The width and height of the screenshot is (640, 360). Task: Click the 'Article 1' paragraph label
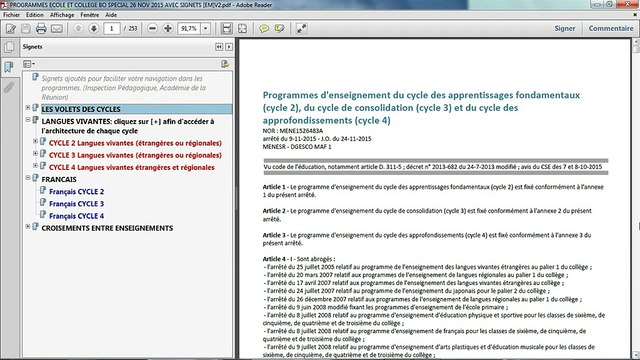click(274, 187)
